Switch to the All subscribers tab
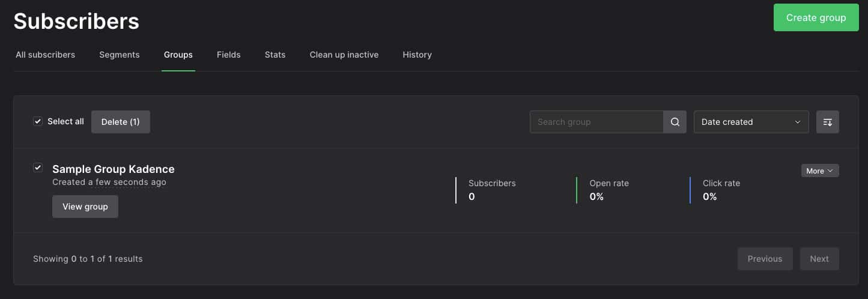The image size is (868, 299). (46, 55)
